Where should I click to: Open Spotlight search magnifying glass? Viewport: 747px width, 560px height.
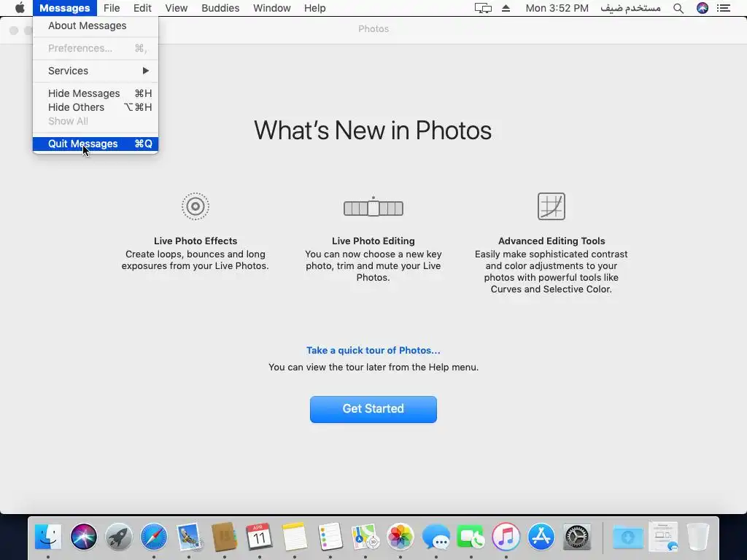click(678, 8)
